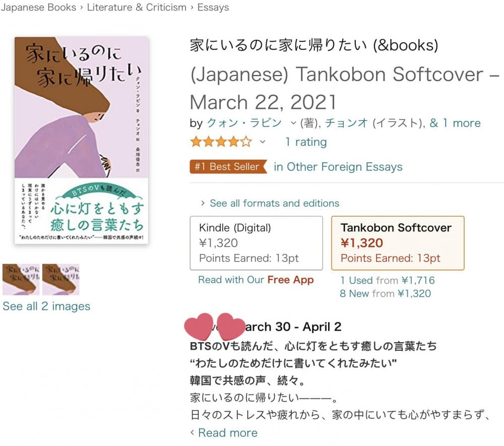Screen dimensions: 504x446
Task: View the 1 rating reviews link
Action: [x=306, y=142]
